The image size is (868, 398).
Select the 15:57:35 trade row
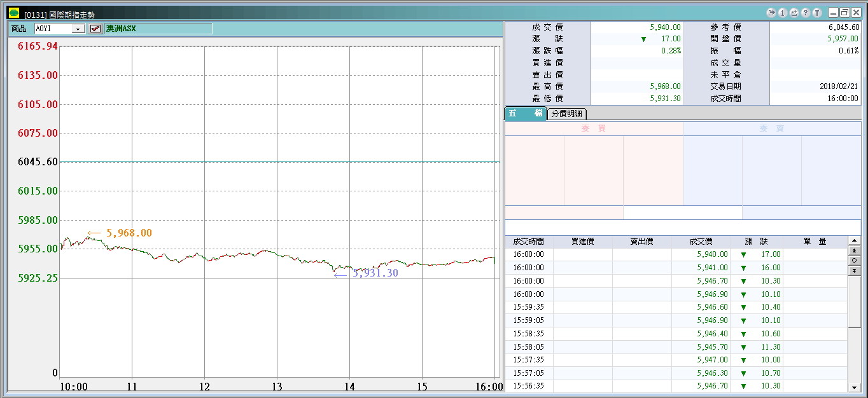pyautogui.click(x=676, y=360)
